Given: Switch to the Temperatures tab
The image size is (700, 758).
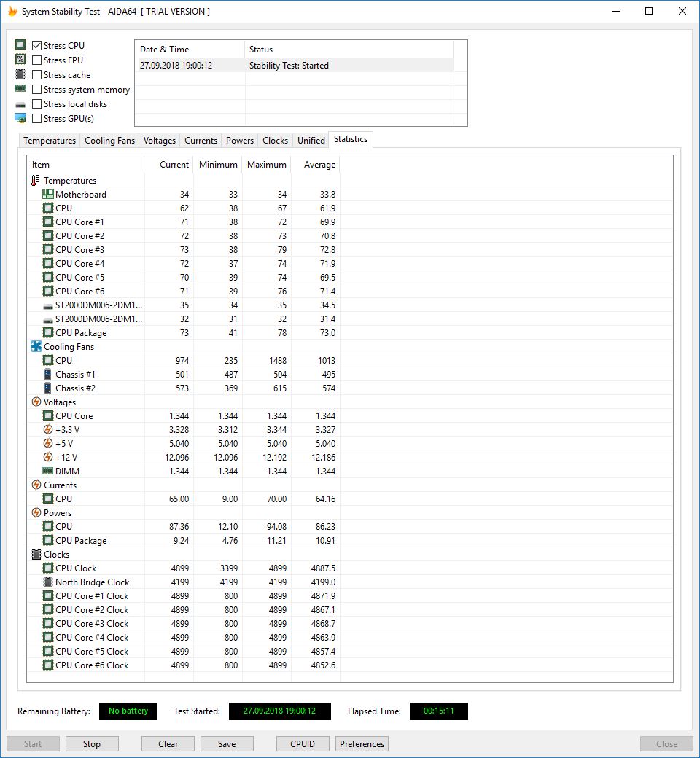Looking at the screenshot, I should pyautogui.click(x=50, y=140).
